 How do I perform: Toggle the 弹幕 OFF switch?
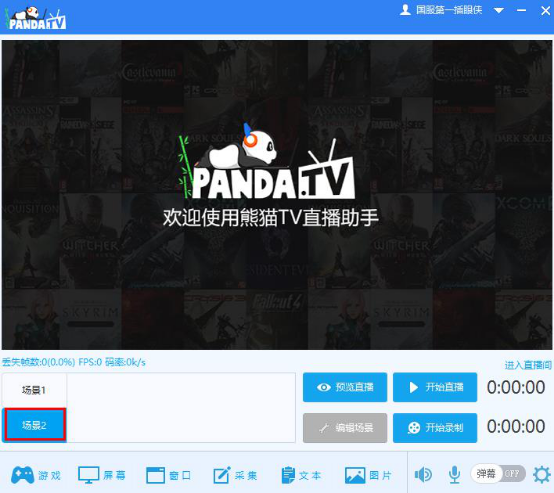tap(498, 474)
